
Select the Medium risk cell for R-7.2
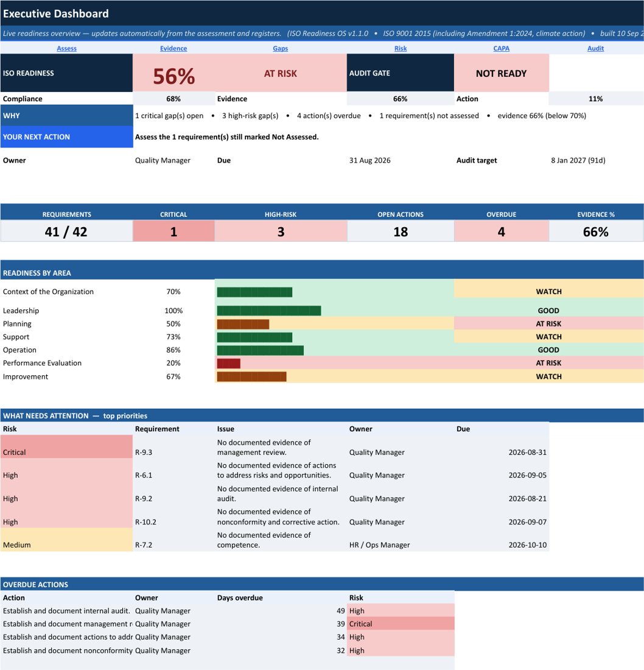tap(66, 540)
